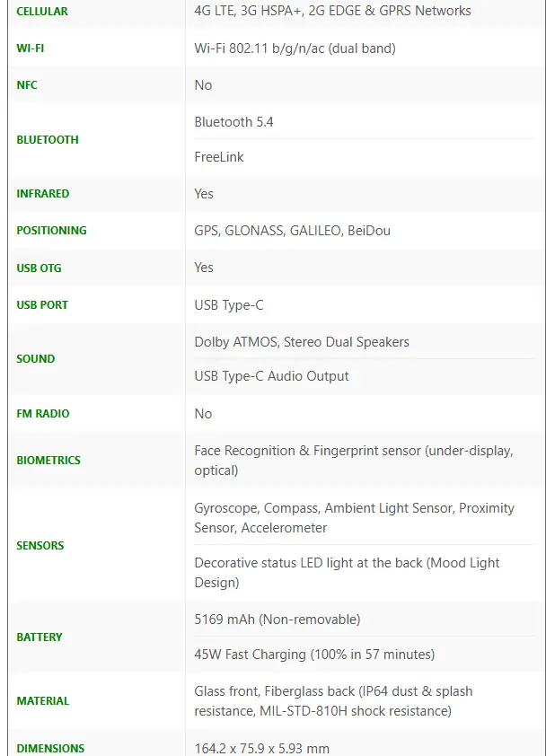
Task: Click GPS, GLONASS, GALILEO, BeiDou text
Action: pyautogui.click(x=292, y=231)
